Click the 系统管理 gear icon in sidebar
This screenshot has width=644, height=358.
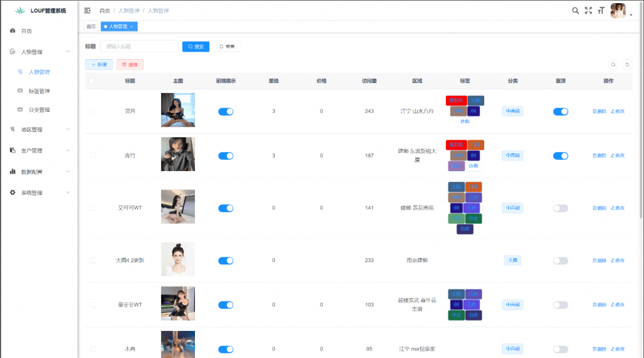pyautogui.click(x=13, y=193)
